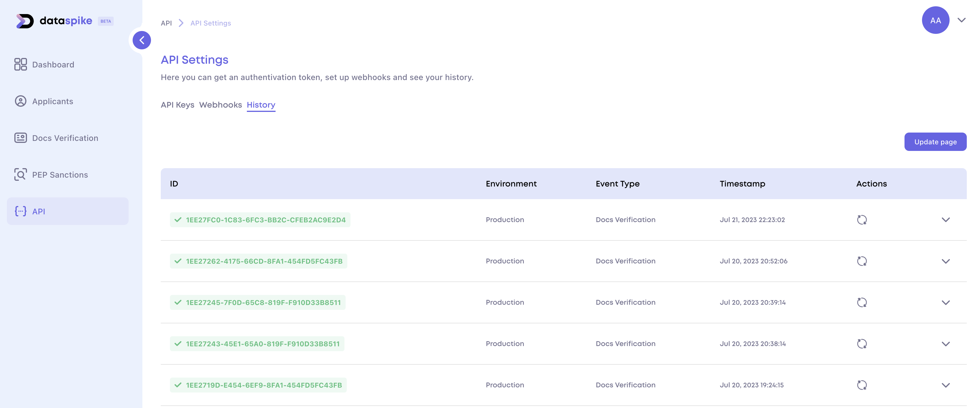Click Production in the 1EE27FC0 row
Screen dimensions: 980x408
(x=505, y=220)
